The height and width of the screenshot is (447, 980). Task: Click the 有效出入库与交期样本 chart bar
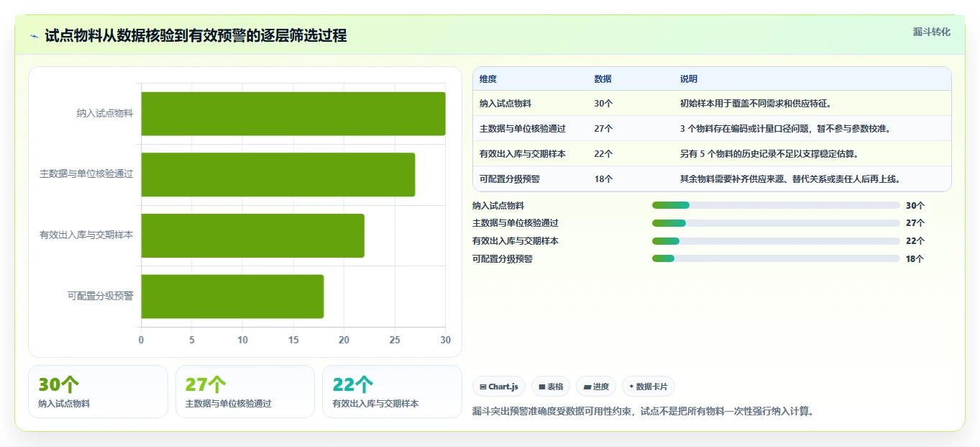pos(252,235)
